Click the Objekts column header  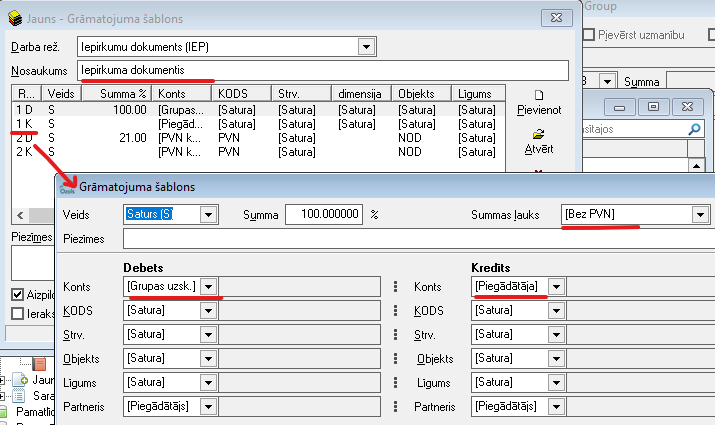pos(421,93)
